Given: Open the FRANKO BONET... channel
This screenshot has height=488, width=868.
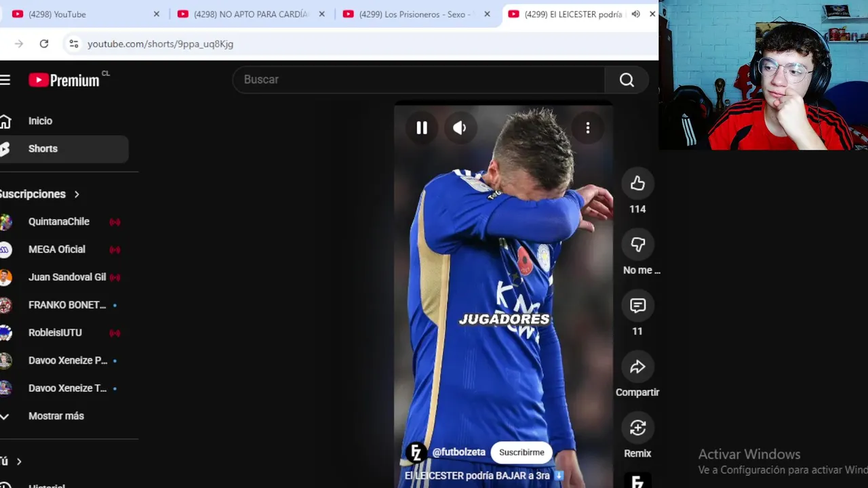Looking at the screenshot, I should click(67, 305).
